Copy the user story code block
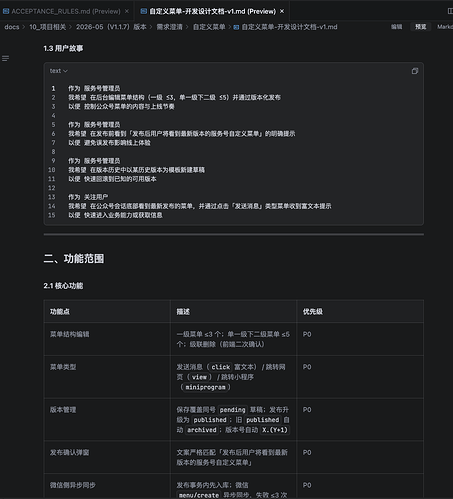The image size is (453, 499). click(x=415, y=71)
